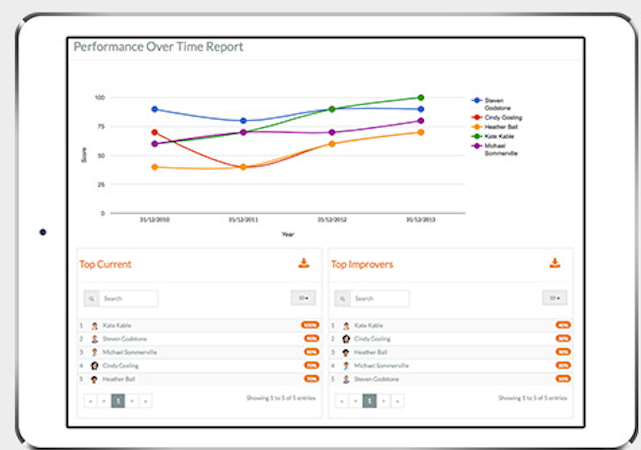
Task: Open Heather Ball row in Top Current
Action: [199, 379]
